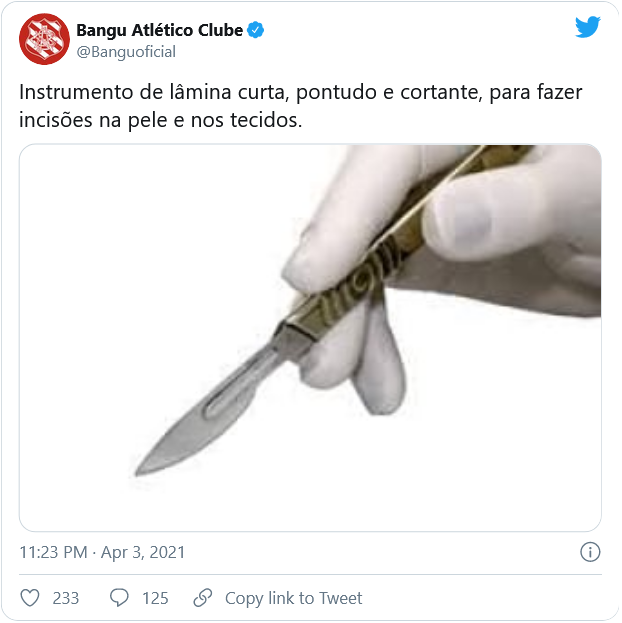Image resolution: width=622 pixels, height=623 pixels.
Task: Click the 233 likes count
Action: coord(66,598)
